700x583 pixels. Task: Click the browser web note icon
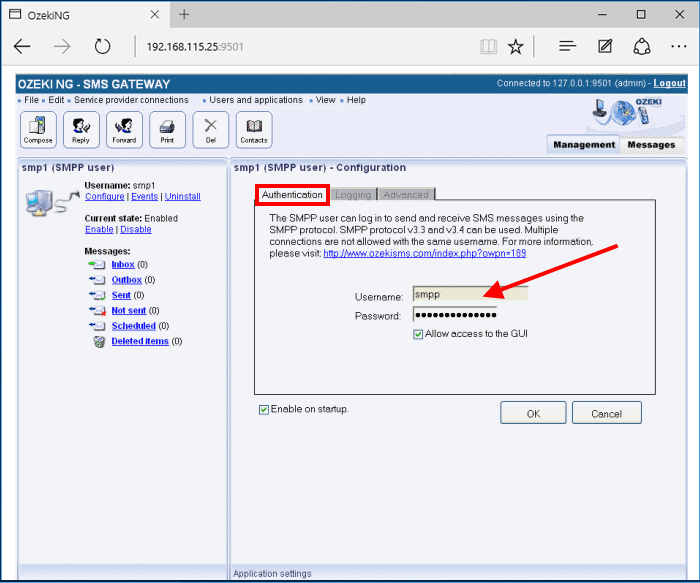pyautogui.click(x=605, y=46)
